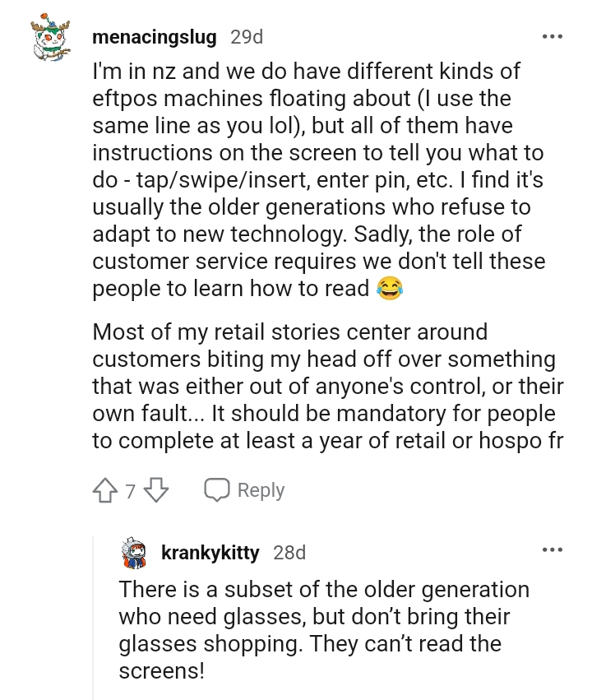
Task: Open menacingslug's profile via the username
Action: 154,36
